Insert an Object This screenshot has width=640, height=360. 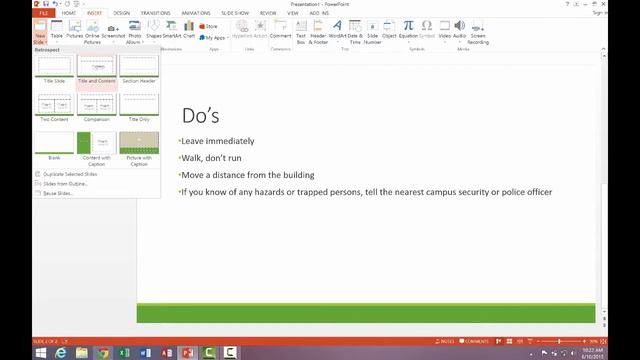tap(389, 30)
